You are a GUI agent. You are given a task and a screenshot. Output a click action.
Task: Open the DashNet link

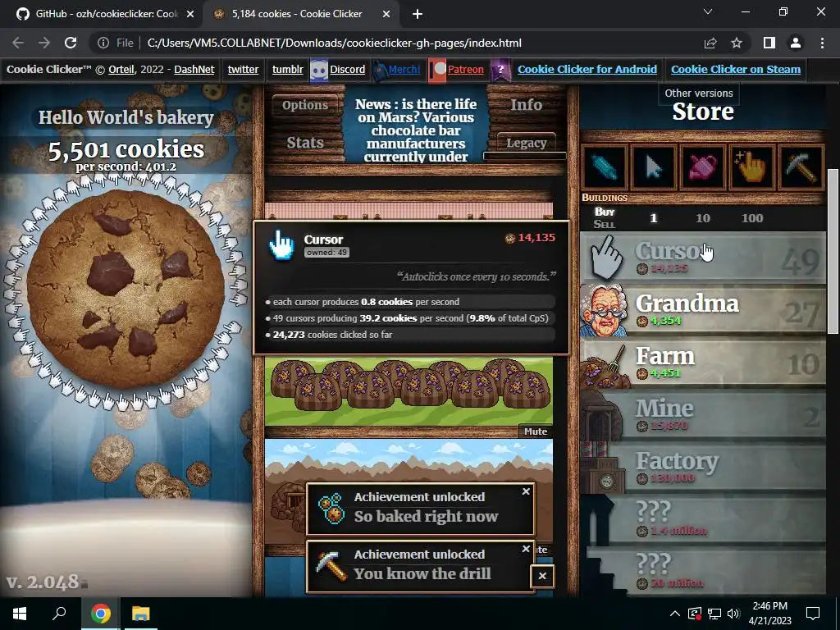click(194, 69)
